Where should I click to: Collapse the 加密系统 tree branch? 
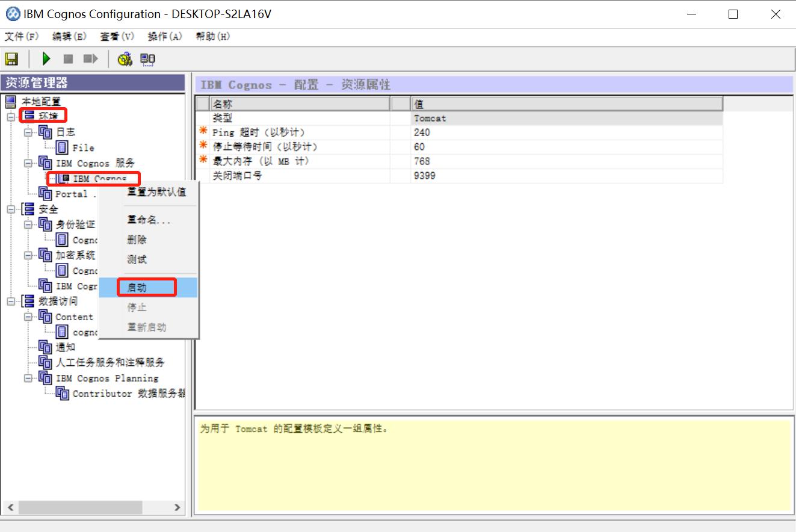tap(28, 255)
